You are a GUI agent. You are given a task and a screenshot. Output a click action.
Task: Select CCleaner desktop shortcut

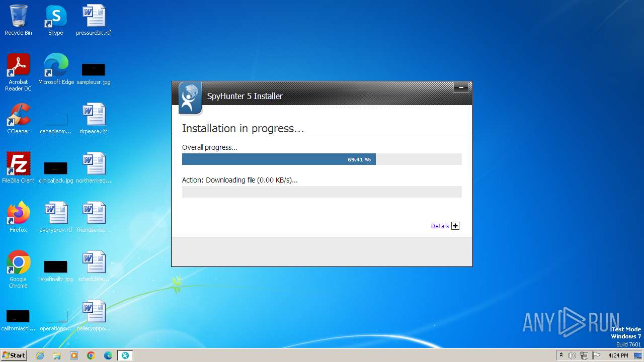click(18, 119)
